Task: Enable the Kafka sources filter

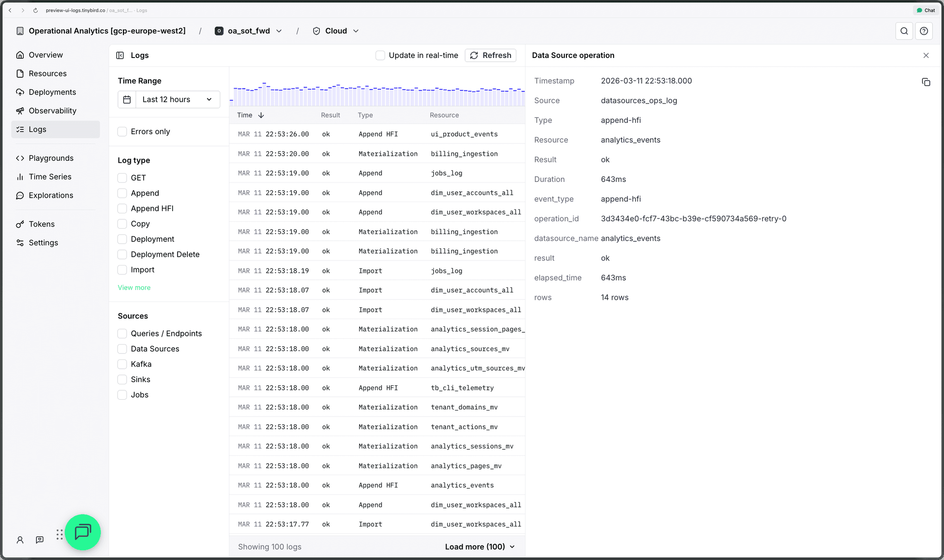Action: tap(122, 364)
